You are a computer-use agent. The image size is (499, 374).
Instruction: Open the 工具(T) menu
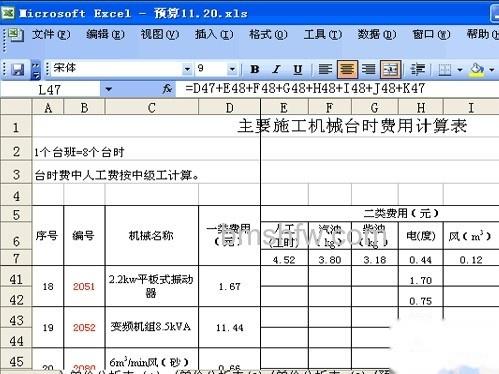(x=323, y=34)
